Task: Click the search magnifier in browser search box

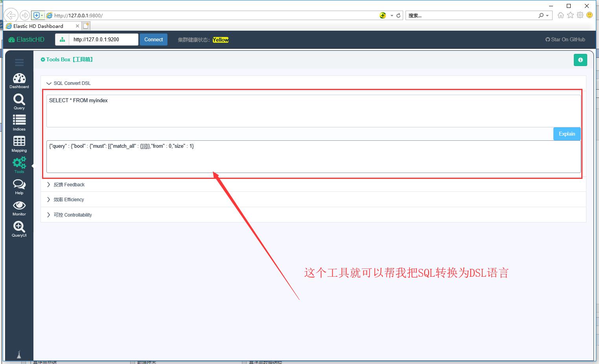Action: tap(541, 15)
